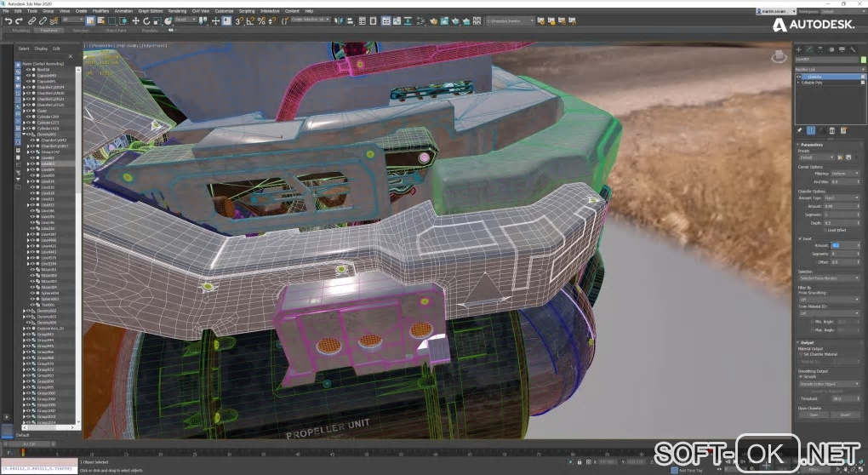Toggle Chamfer modifier eye in stack

click(x=799, y=77)
